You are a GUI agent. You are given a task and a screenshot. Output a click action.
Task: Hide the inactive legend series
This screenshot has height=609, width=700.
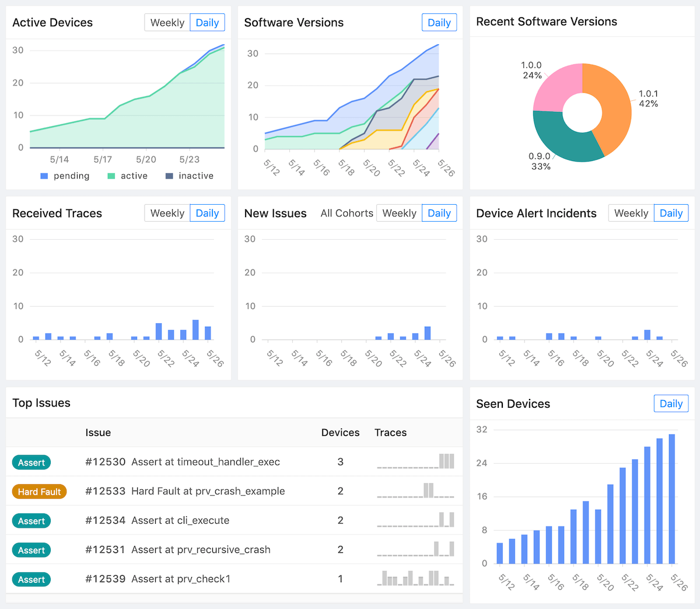click(x=190, y=176)
